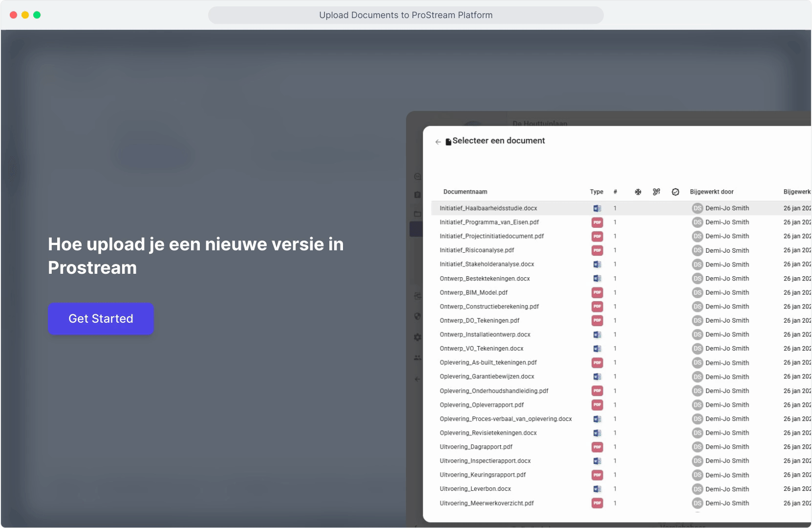Sort by the Bijgewerkt door column header
Viewport: 812px width, 528px height.
(712, 192)
